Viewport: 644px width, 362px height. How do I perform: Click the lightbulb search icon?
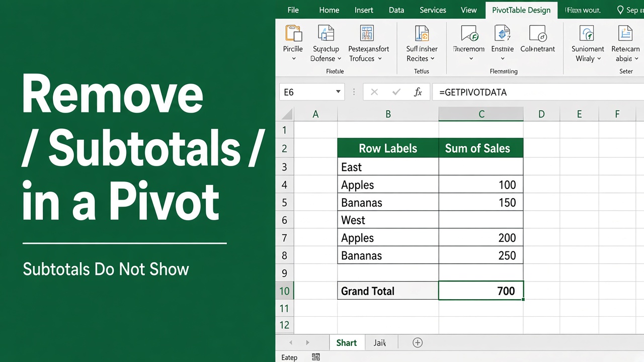pyautogui.click(x=620, y=10)
